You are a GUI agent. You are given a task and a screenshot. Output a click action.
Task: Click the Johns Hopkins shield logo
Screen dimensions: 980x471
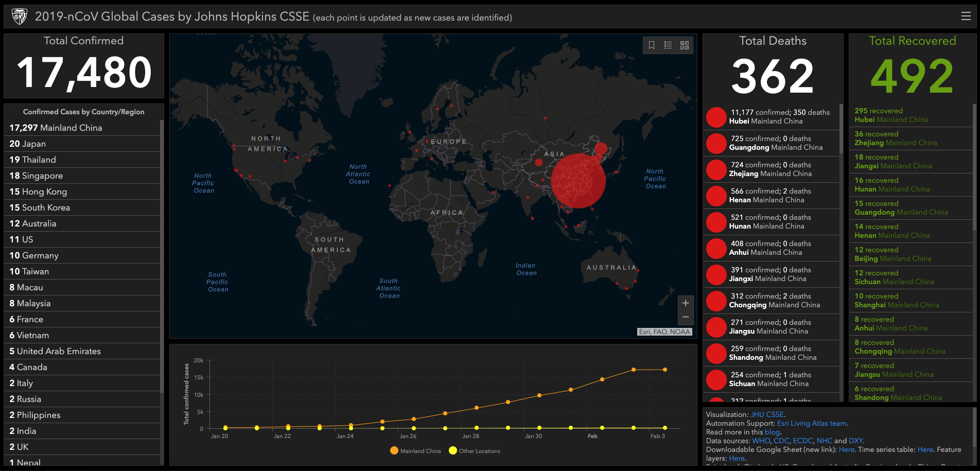click(x=19, y=16)
